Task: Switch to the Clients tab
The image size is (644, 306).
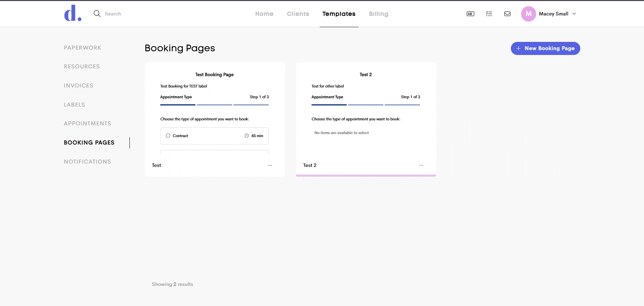Action: pyautogui.click(x=298, y=14)
